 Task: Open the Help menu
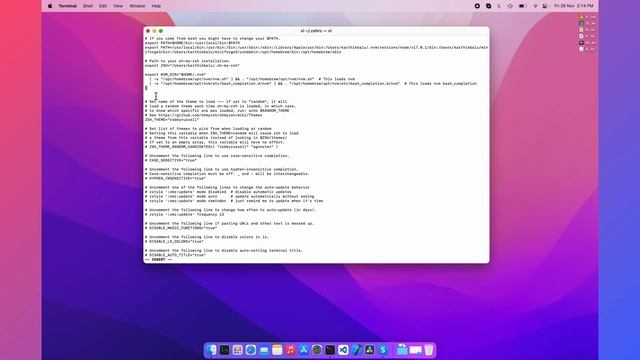[156, 6]
